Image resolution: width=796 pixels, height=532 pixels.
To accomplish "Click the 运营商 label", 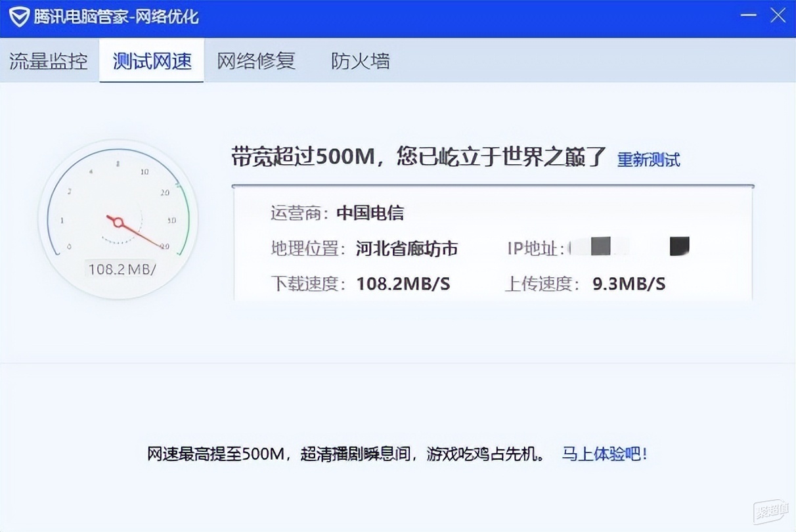I will pos(299,213).
